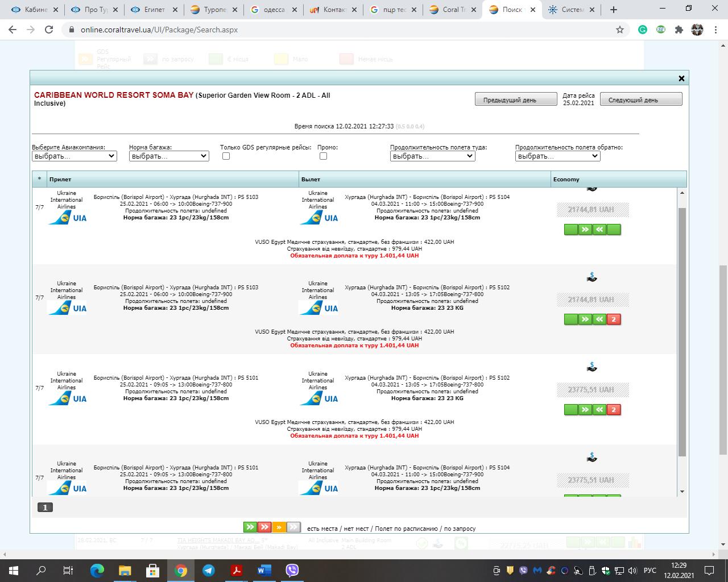Screen dimensions: 728x582
Task: Reload the page in Chrome
Action: 49,30
